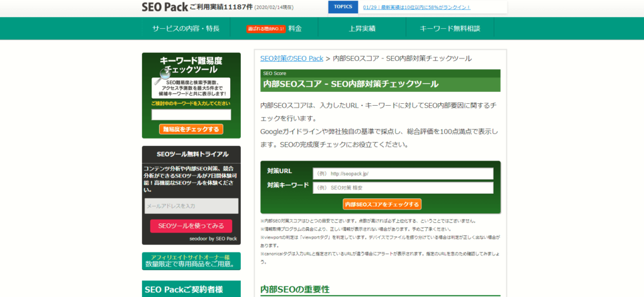Click the red 選ばれる理由NO.1 badge

pos(266,29)
